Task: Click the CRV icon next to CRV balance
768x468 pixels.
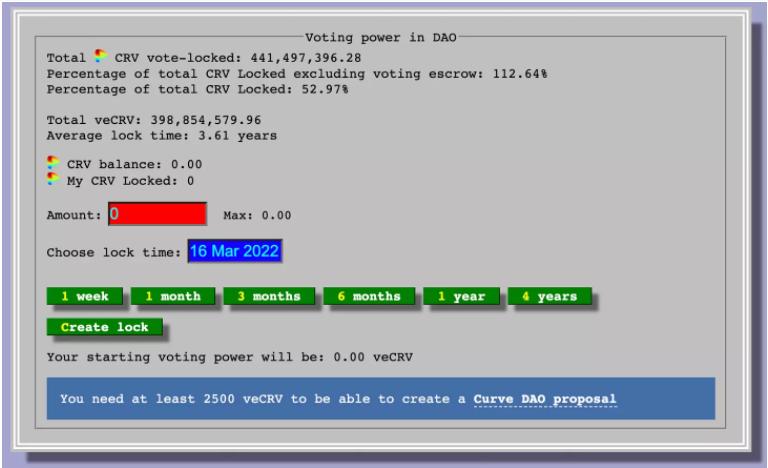Action: click(54, 163)
